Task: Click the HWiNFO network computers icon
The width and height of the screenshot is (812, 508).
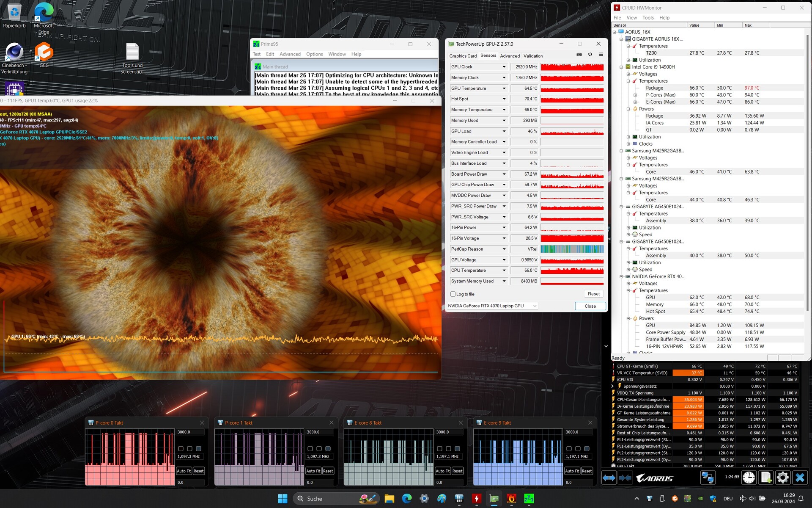Action: click(708, 478)
